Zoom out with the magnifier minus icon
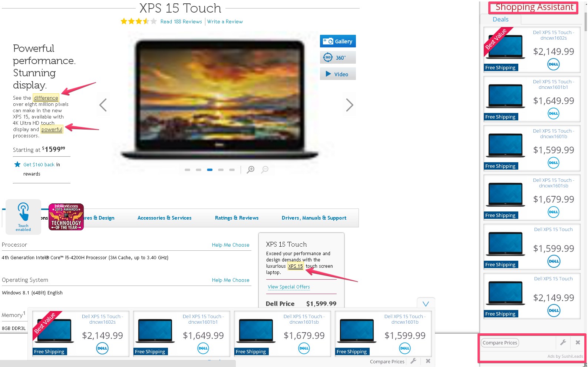Viewport: 588px width, 367px height. pyautogui.click(x=265, y=170)
